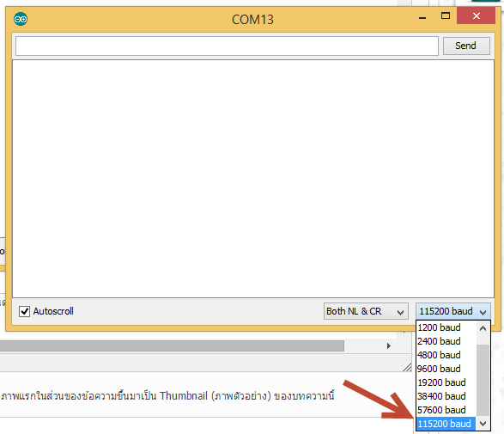504x434 pixels.
Task: Open the Both NL & CR dropdown
Action: [x=366, y=311]
